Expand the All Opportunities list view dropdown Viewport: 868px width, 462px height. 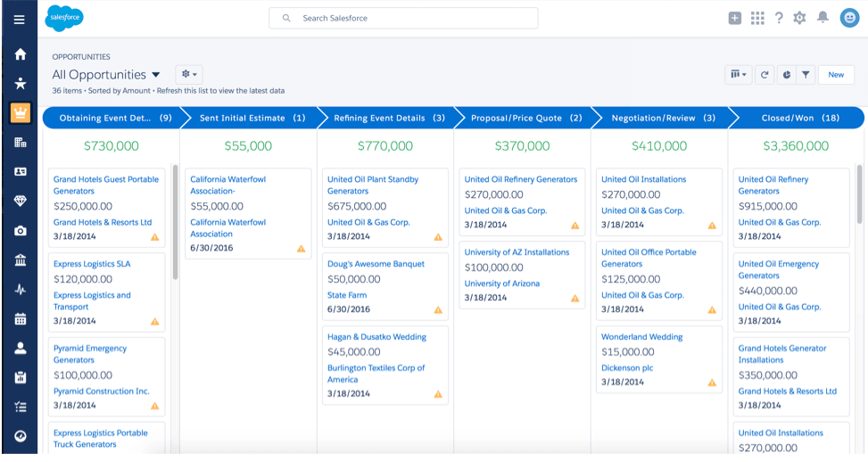(x=156, y=75)
